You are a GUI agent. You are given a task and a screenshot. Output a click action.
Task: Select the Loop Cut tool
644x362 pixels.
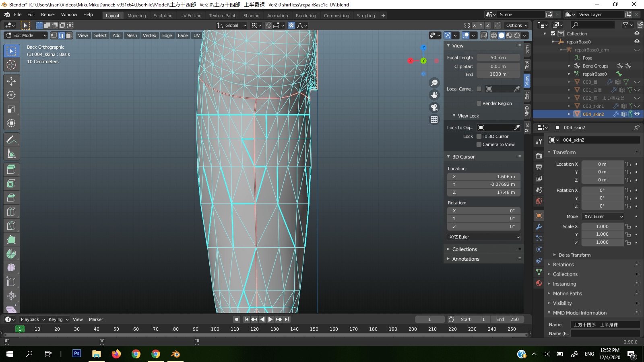click(11, 212)
